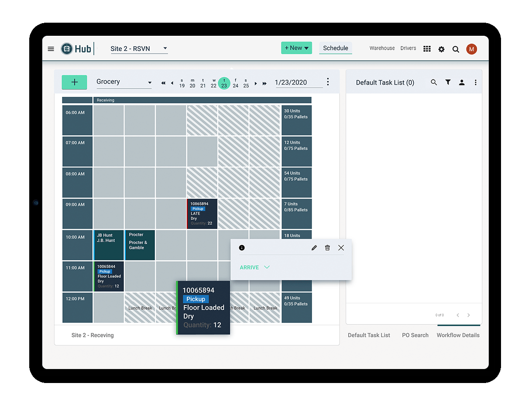Open the Schedule tab

336,48
